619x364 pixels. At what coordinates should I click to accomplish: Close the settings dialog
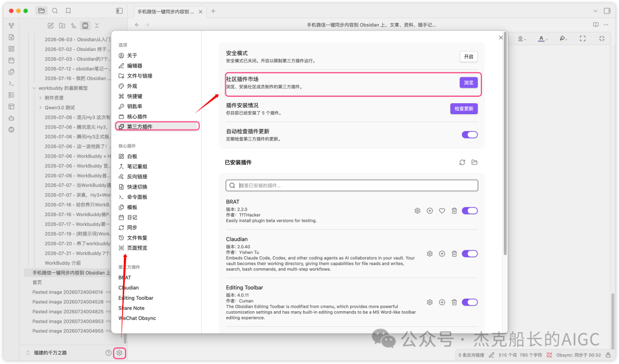pos(500,37)
